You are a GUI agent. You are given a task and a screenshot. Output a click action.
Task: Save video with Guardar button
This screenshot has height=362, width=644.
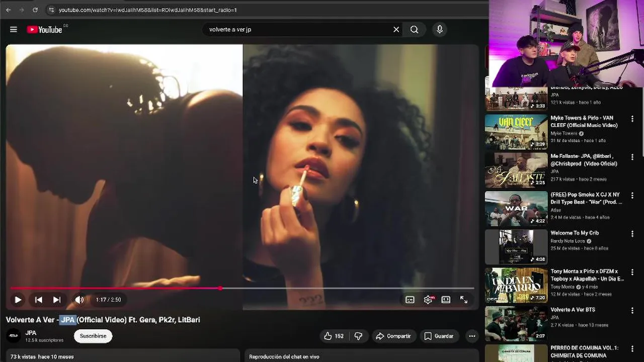click(x=439, y=336)
